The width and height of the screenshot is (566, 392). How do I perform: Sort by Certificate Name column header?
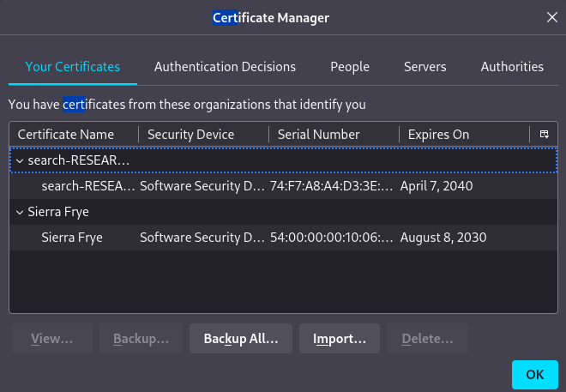(66, 135)
